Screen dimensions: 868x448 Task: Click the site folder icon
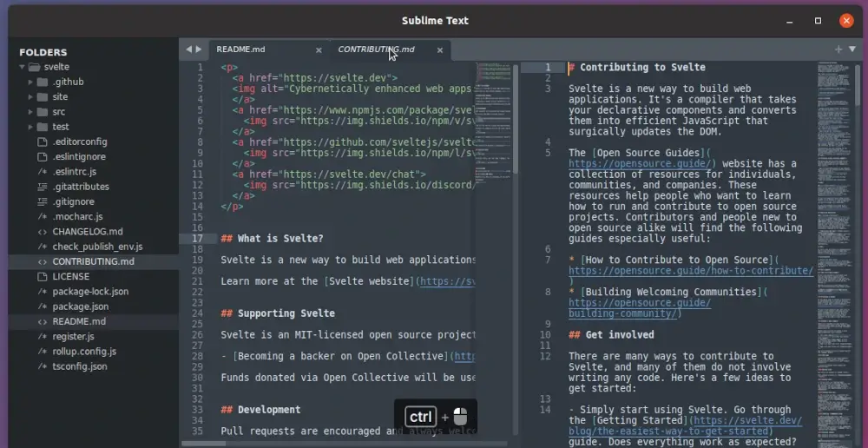[42, 97]
